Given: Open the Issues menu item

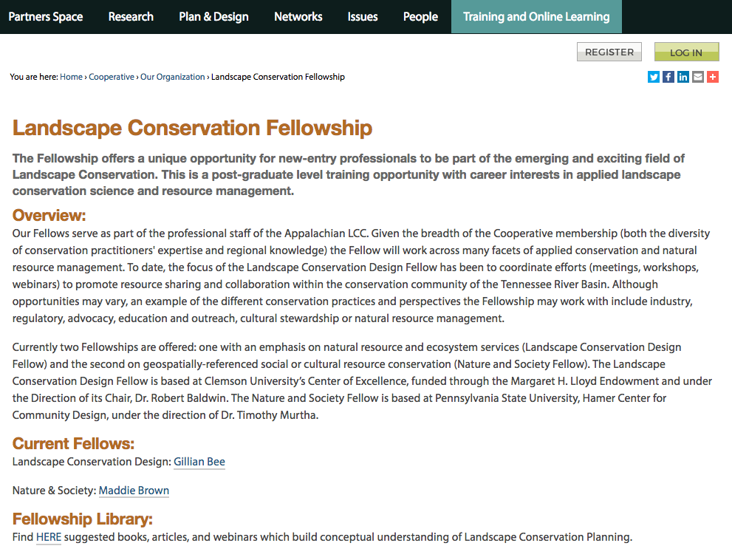Looking at the screenshot, I should [x=363, y=16].
